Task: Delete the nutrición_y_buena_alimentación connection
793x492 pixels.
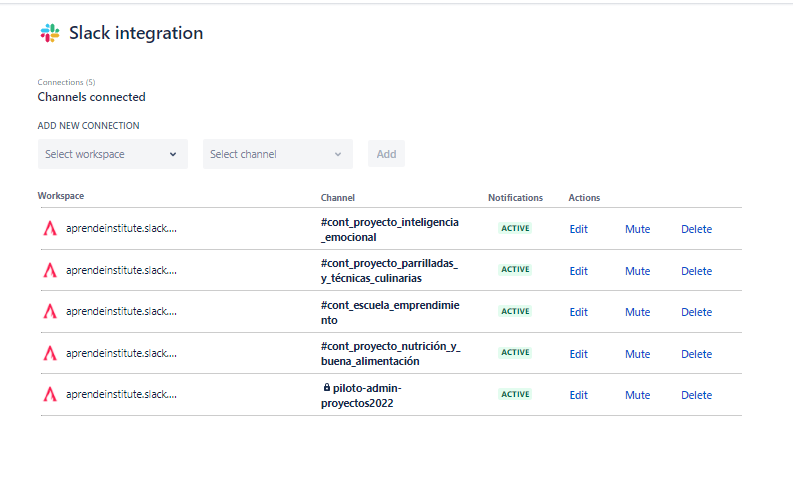Action: point(696,354)
